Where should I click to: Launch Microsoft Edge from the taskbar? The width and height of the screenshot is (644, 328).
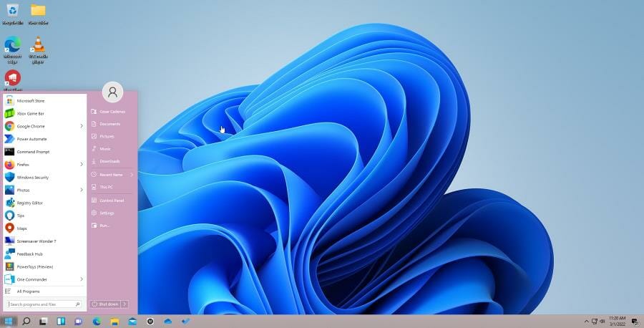(97, 322)
